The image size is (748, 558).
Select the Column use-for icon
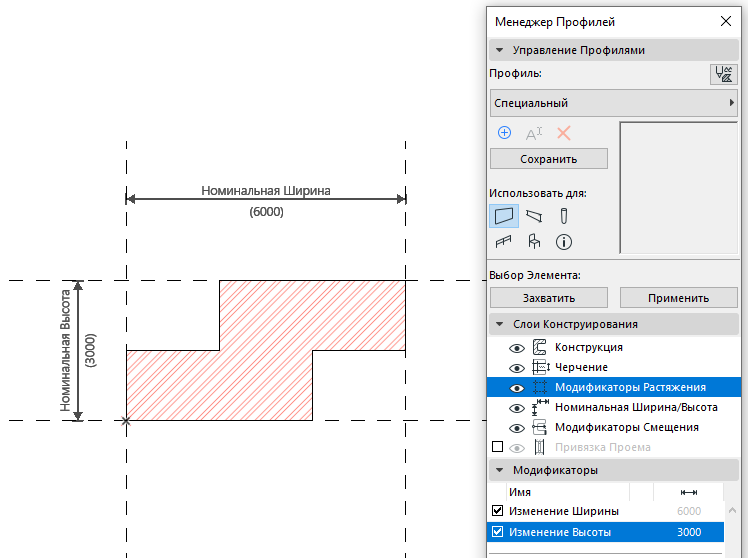[563, 216]
